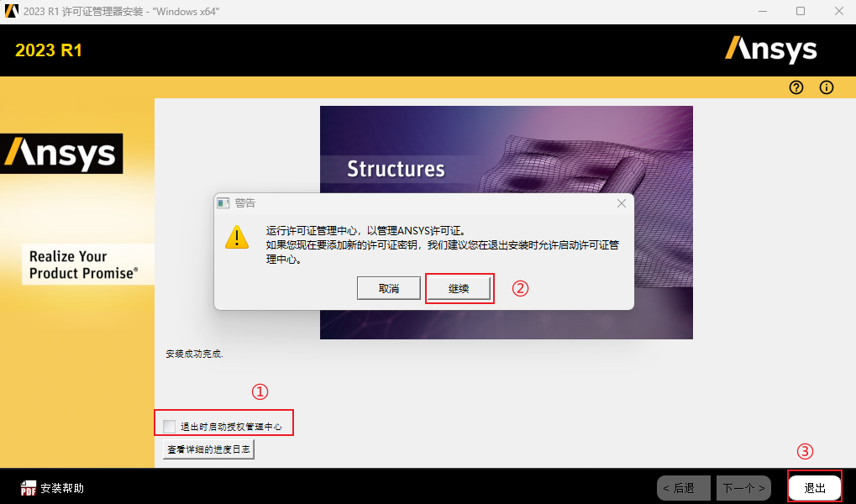Image resolution: width=856 pixels, height=504 pixels.
Task: Minimize the installer window
Action: point(763,11)
